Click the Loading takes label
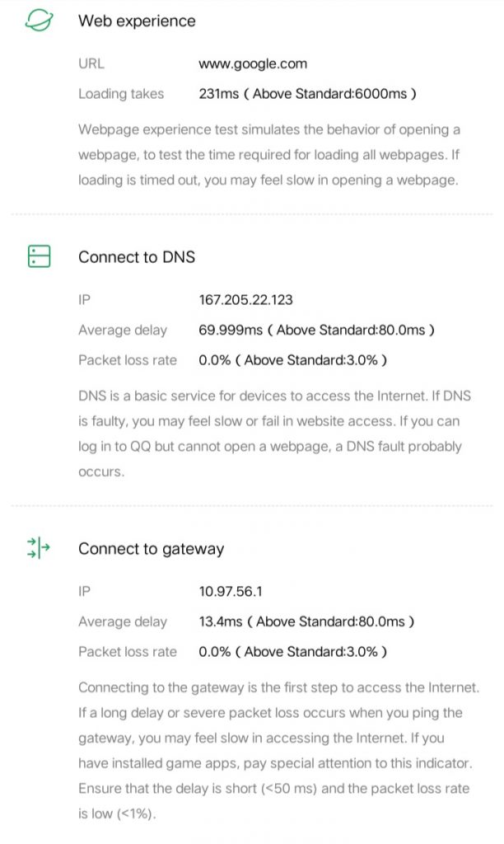Screen dimensions: 504x844 tap(121, 94)
